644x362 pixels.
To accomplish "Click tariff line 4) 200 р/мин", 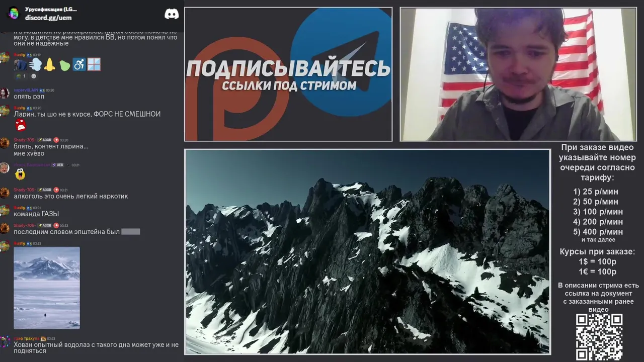I will click(x=598, y=222).
